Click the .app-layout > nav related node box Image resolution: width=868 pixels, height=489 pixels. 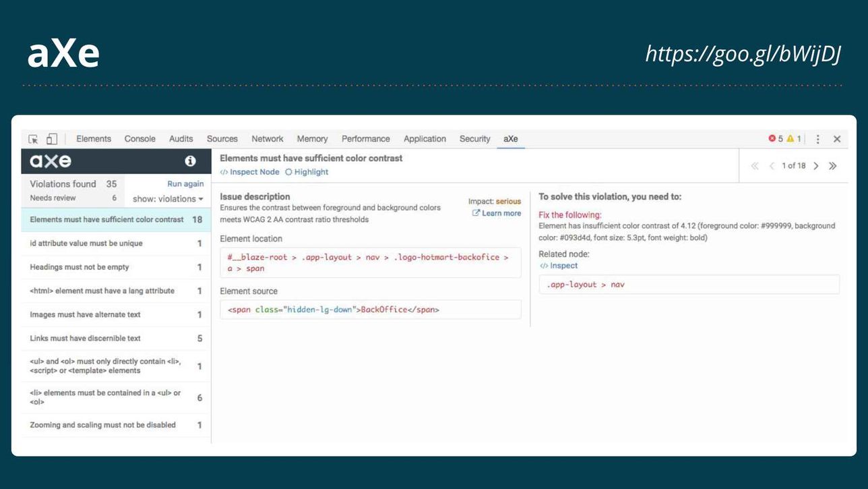click(x=689, y=285)
